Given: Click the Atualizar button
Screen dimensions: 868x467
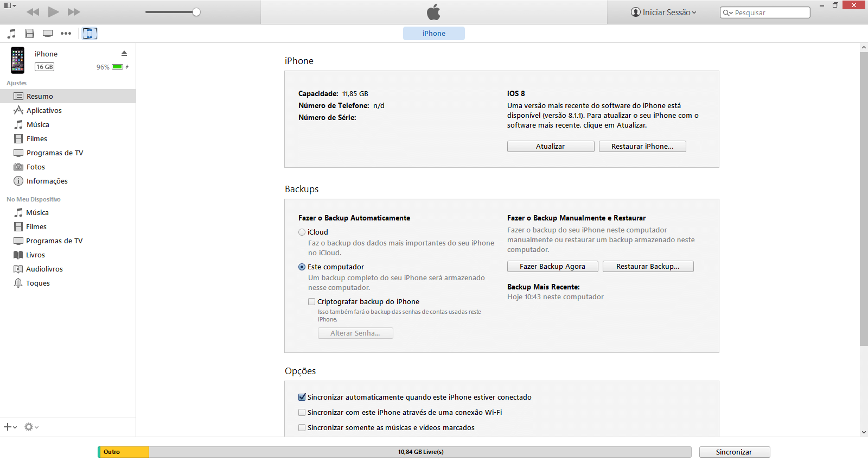Looking at the screenshot, I should pyautogui.click(x=551, y=146).
